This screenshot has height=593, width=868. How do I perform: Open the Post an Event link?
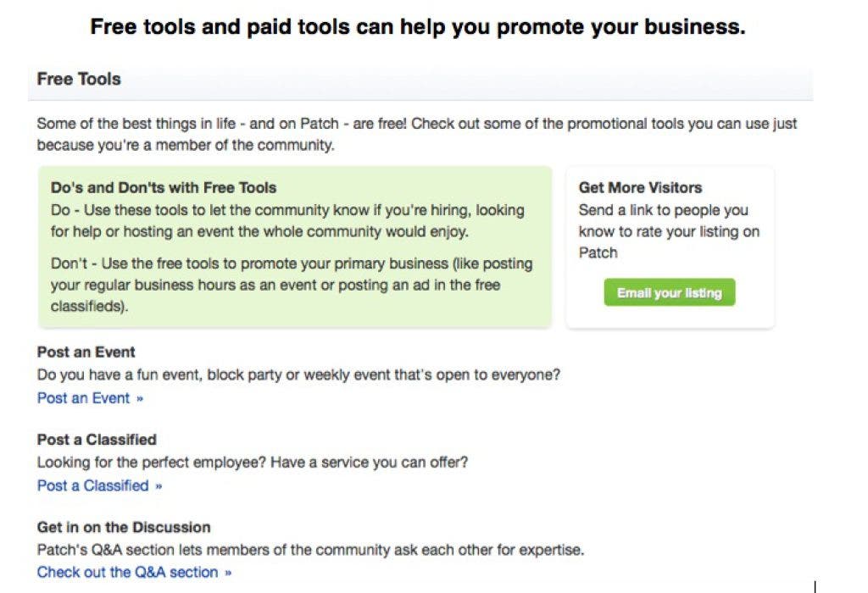[84, 398]
